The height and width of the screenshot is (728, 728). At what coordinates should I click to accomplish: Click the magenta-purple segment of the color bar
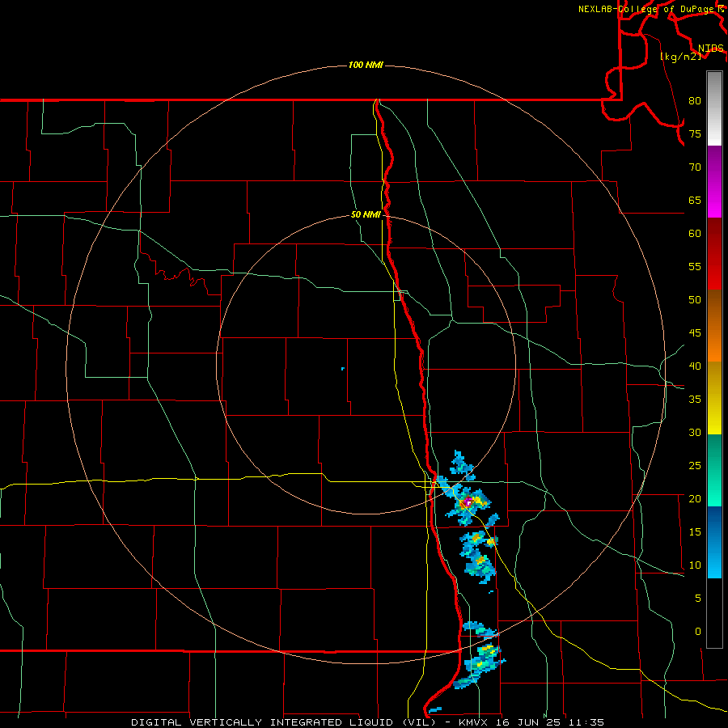coord(714,181)
